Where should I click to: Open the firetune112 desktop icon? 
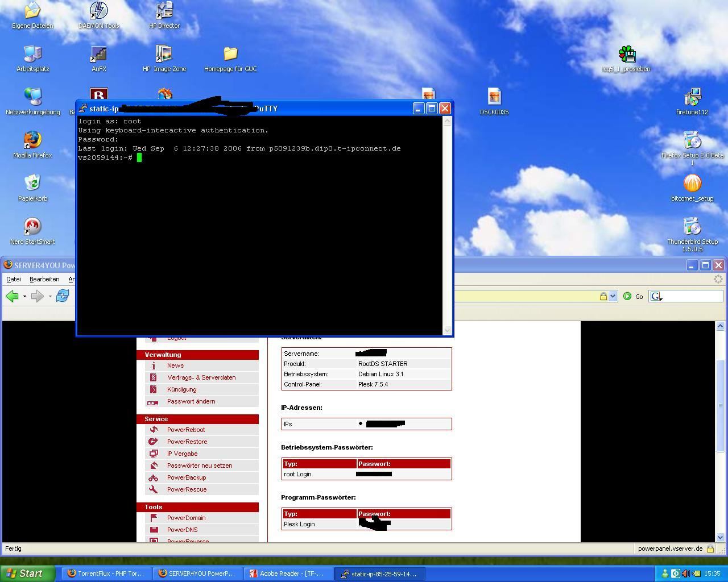(x=692, y=102)
